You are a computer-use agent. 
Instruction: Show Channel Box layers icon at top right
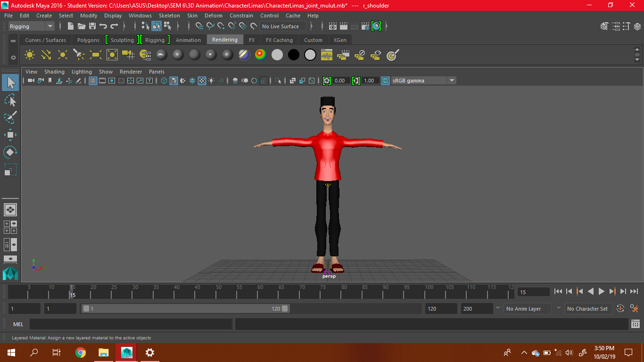click(x=636, y=26)
